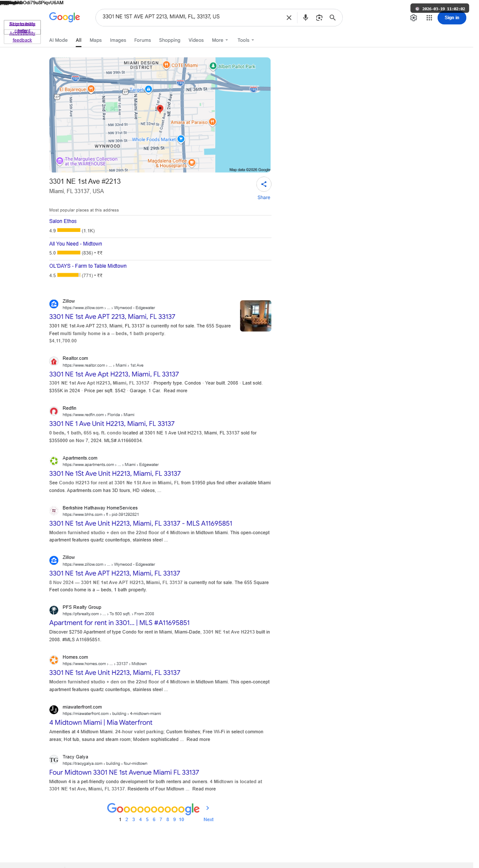479x868 pixels.
Task: Click the red location pin on map
Action: [160, 109]
